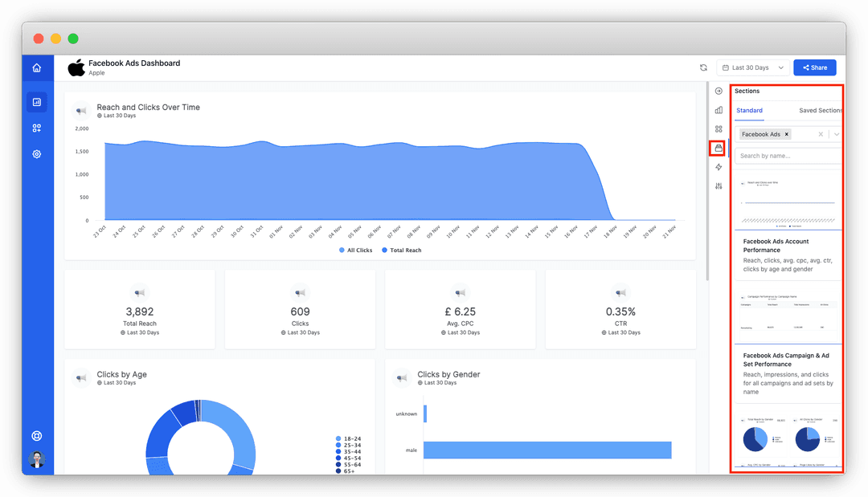Open the filter sliders icon in right toolbar
Viewport: 868px width, 497px height.
719,186
